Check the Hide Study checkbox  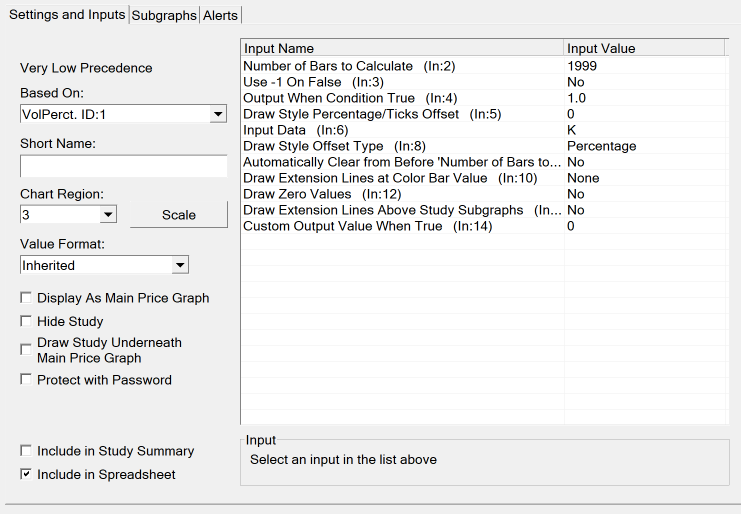pyautogui.click(x=26, y=321)
